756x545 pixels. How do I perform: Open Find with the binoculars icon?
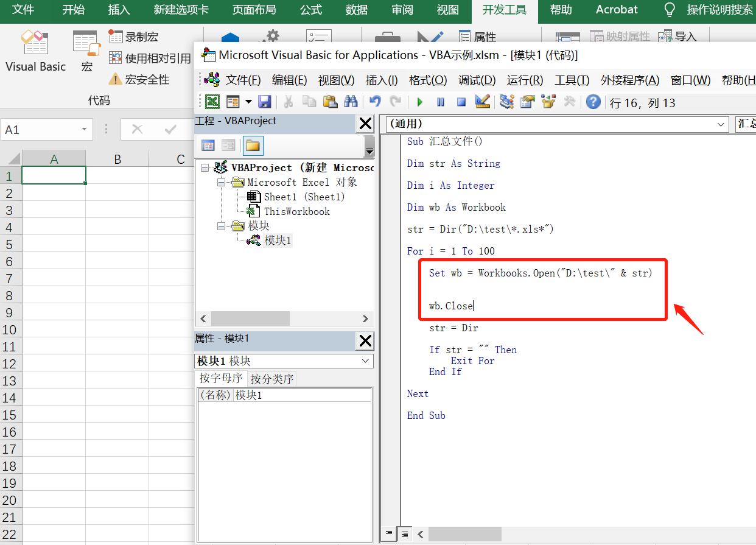[351, 102]
